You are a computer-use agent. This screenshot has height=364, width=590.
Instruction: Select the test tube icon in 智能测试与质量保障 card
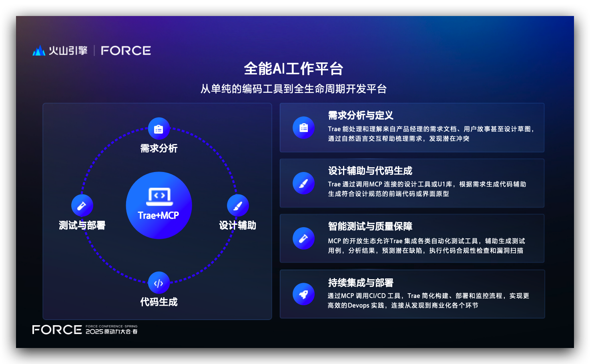click(x=304, y=238)
